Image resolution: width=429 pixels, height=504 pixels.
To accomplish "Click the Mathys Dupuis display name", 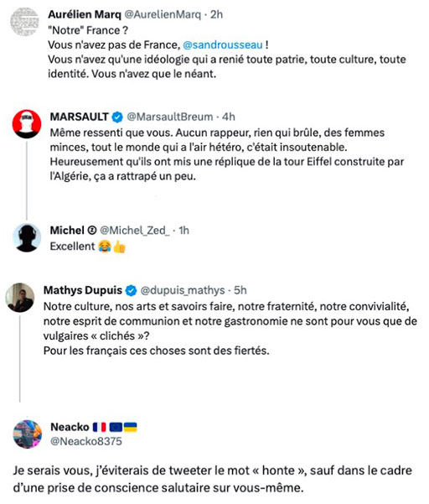I will click(83, 290).
